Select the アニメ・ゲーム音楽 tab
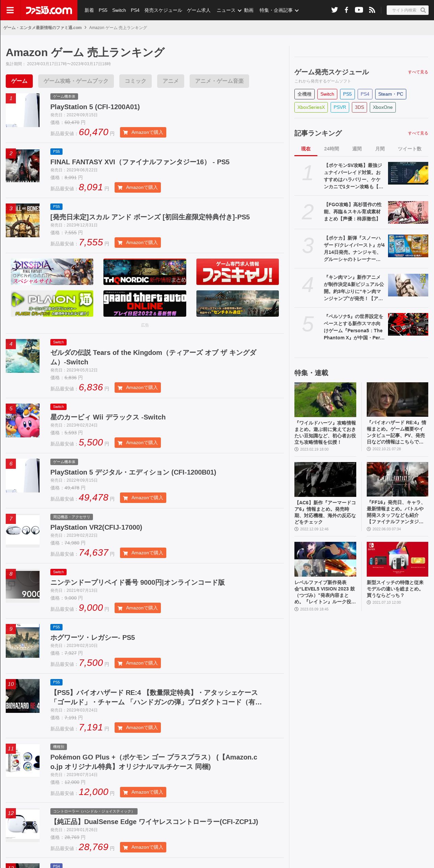 [x=219, y=81]
